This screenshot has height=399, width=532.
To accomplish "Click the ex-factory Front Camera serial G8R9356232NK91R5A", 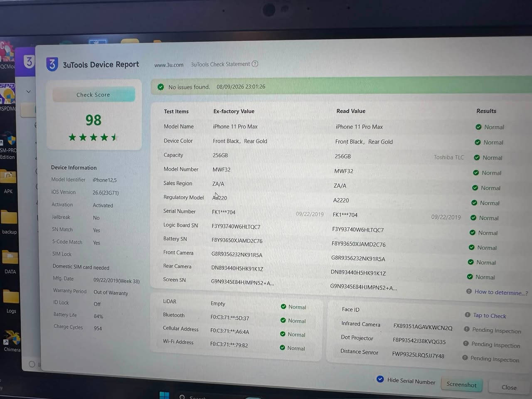I will (237, 255).
